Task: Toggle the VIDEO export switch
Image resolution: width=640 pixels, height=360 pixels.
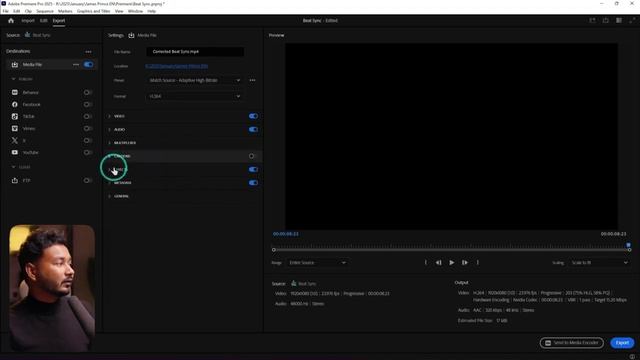Action: [x=253, y=116]
